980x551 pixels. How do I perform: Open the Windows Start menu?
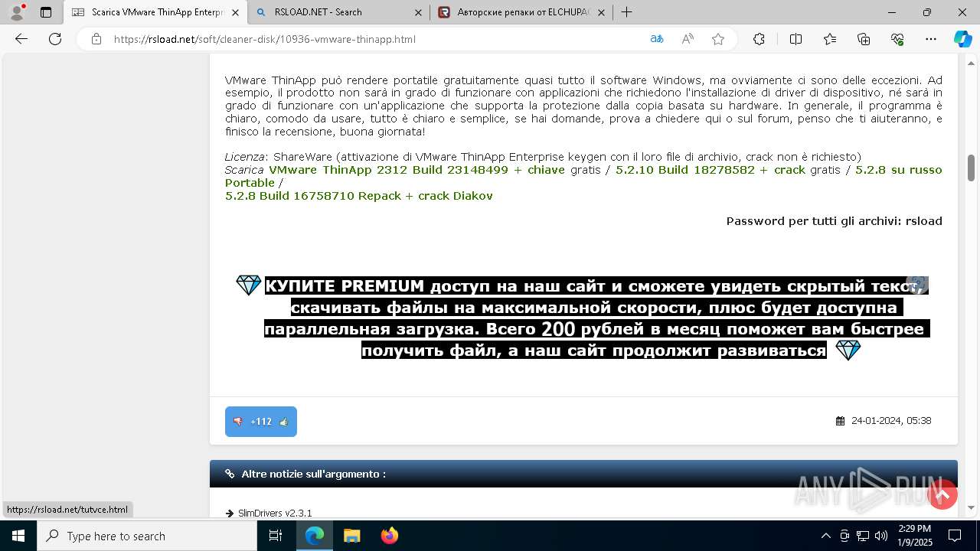18,536
